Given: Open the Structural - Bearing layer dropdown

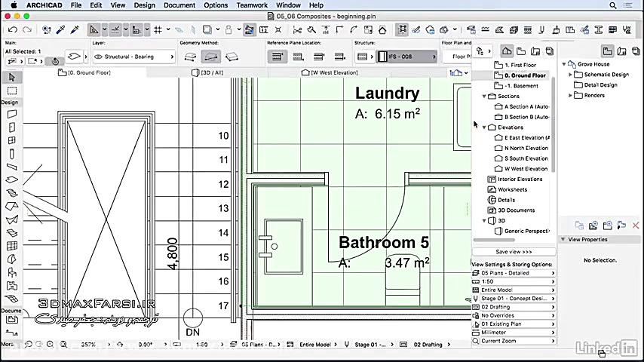Looking at the screenshot, I should pyautogui.click(x=134, y=57).
